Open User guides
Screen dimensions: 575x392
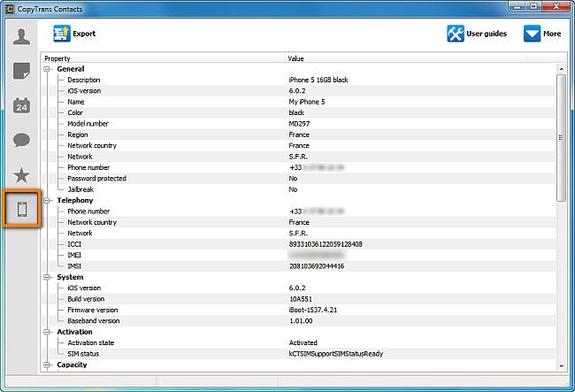(477, 34)
